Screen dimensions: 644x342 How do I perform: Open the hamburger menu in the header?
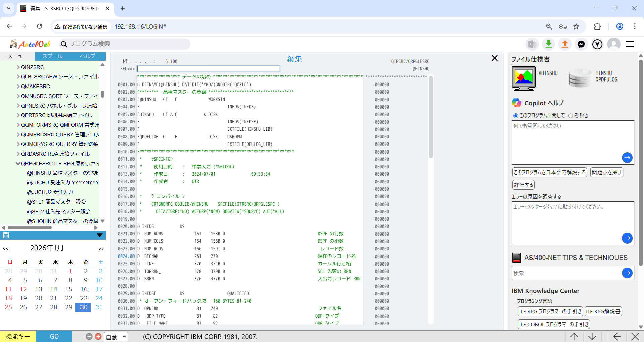click(x=630, y=44)
